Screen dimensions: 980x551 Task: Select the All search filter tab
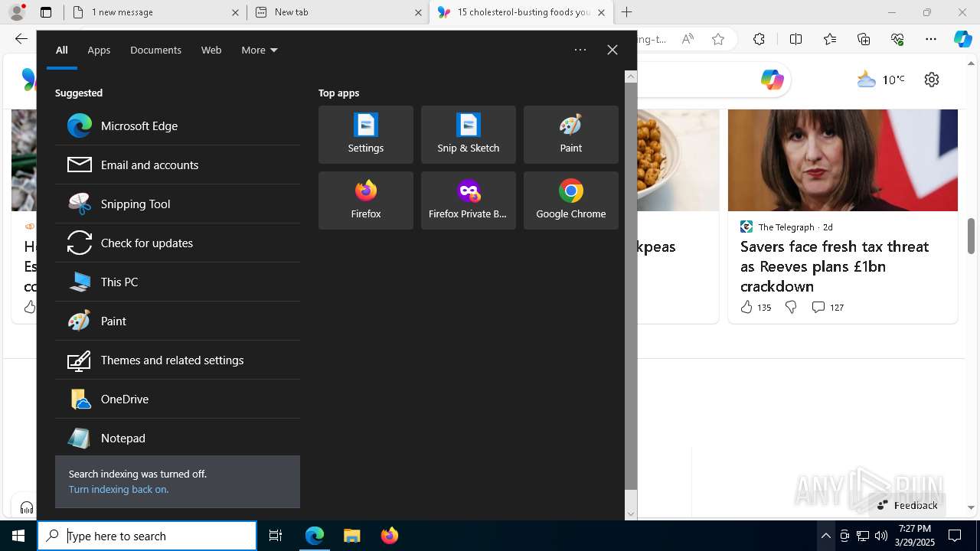point(62,50)
